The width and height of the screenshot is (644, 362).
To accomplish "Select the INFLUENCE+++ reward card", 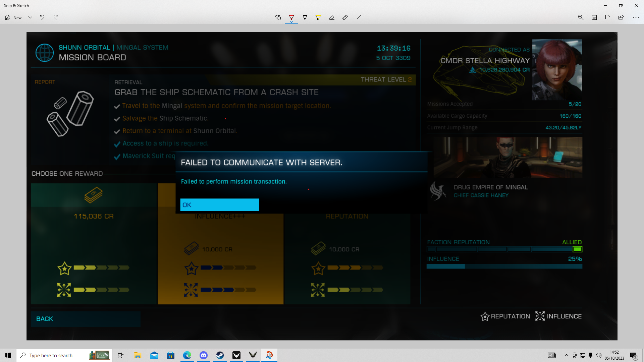I will pyautogui.click(x=220, y=258).
